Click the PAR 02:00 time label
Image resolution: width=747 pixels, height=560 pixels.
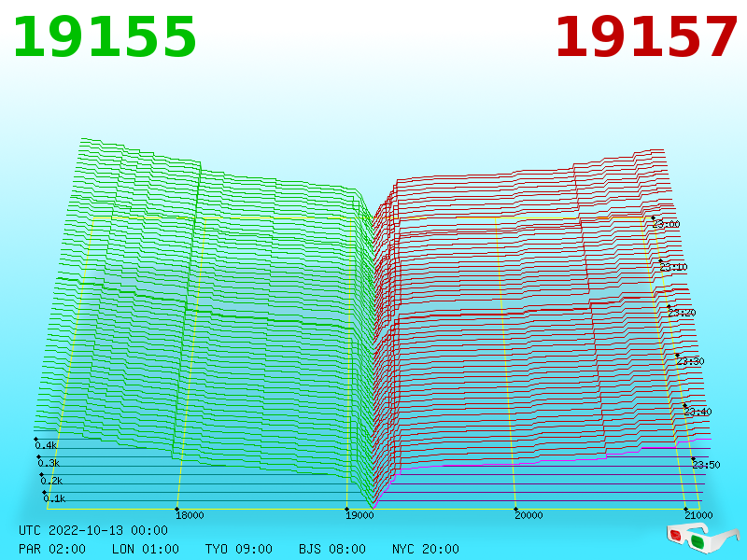[x=52, y=549]
